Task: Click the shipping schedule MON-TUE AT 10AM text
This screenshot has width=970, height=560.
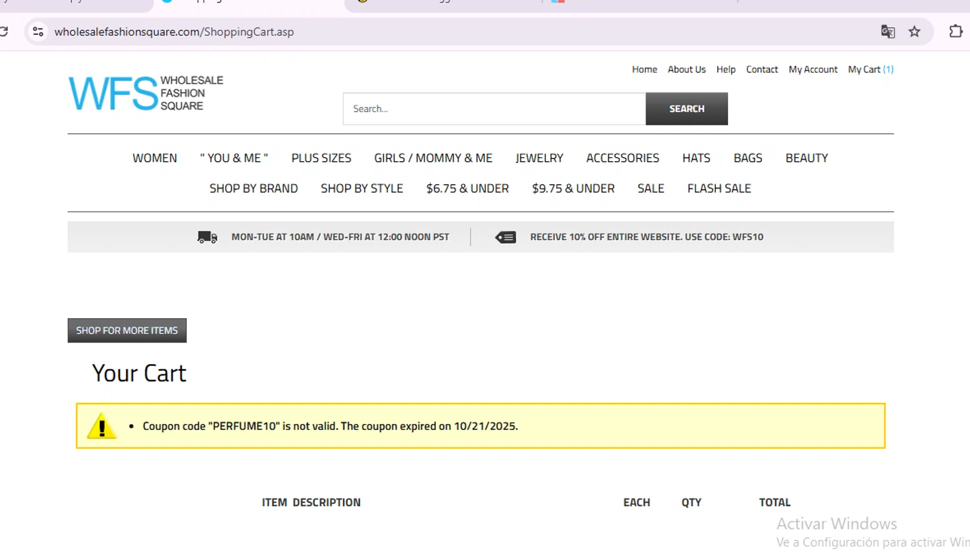Action: point(340,237)
